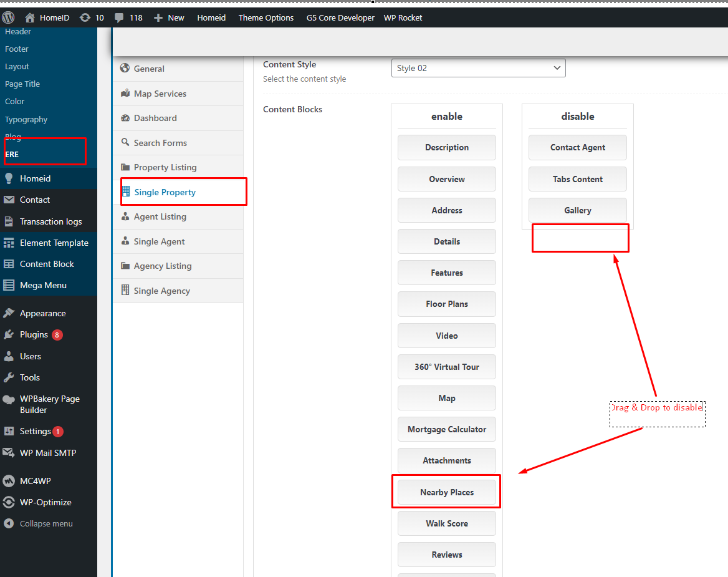Click the Map content block
The image size is (728, 577).
pyautogui.click(x=447, y=398)
